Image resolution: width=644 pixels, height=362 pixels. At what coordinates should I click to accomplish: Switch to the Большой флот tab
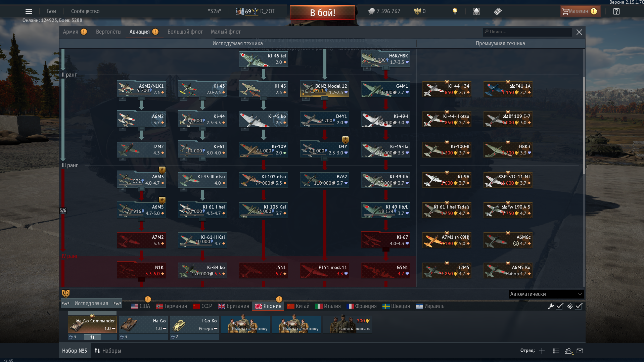185,32
